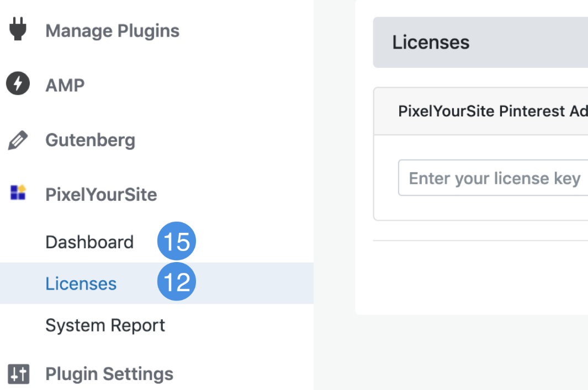The height and width of the screenshot is (390, 588).
Task: Click the Plugin Settings sliders icon
Action: (x=18, y=374)
